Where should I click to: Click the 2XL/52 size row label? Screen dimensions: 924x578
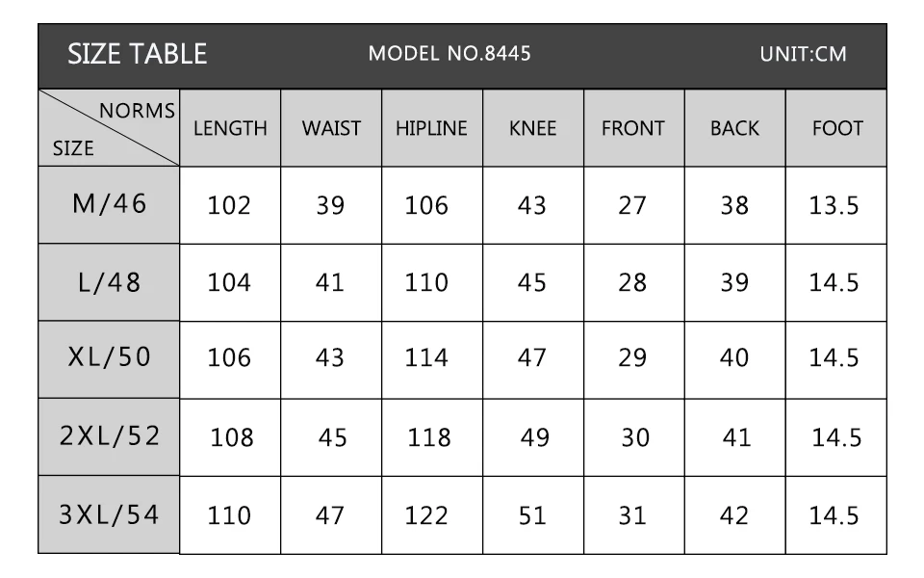pos(109,436)
